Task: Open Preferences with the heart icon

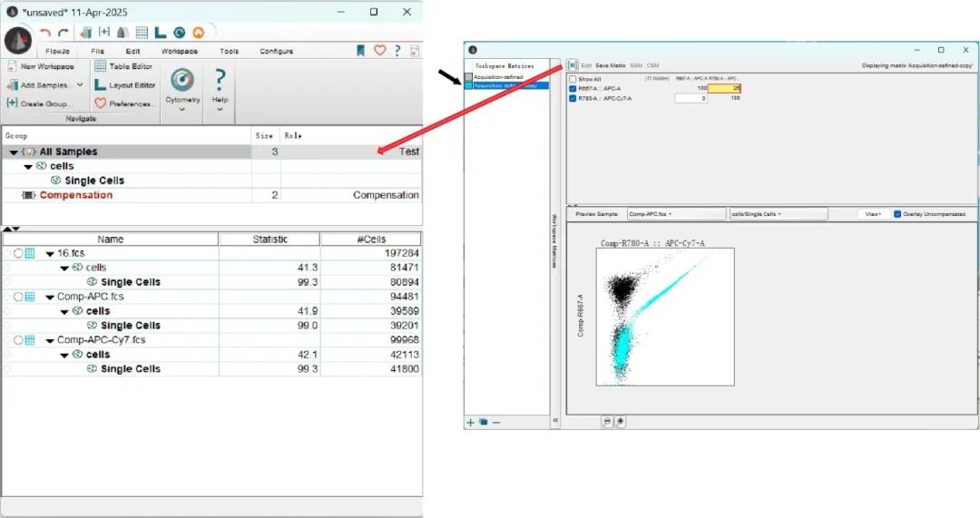Action: click(124, 103)
